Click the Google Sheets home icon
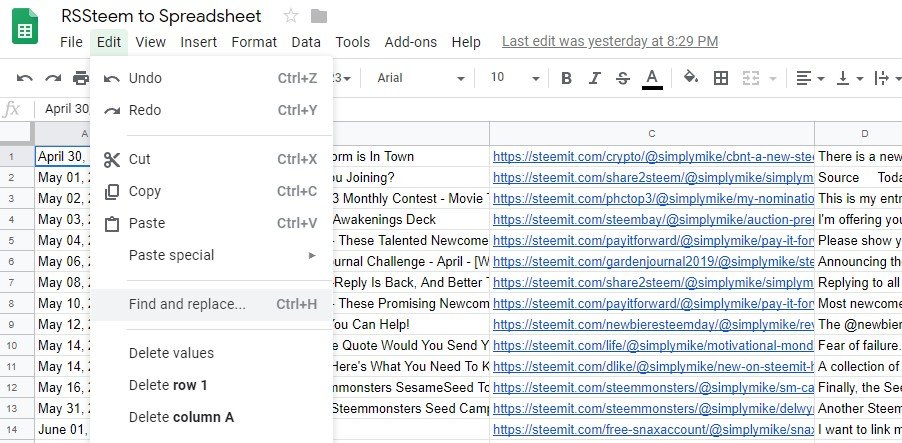 [x=25, y=26]
